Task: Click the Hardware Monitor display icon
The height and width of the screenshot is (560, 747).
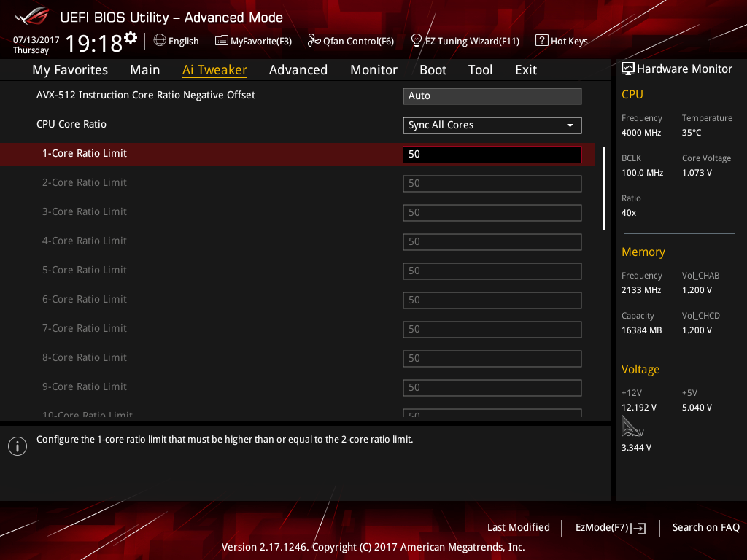Action: [x=628, y=69]
